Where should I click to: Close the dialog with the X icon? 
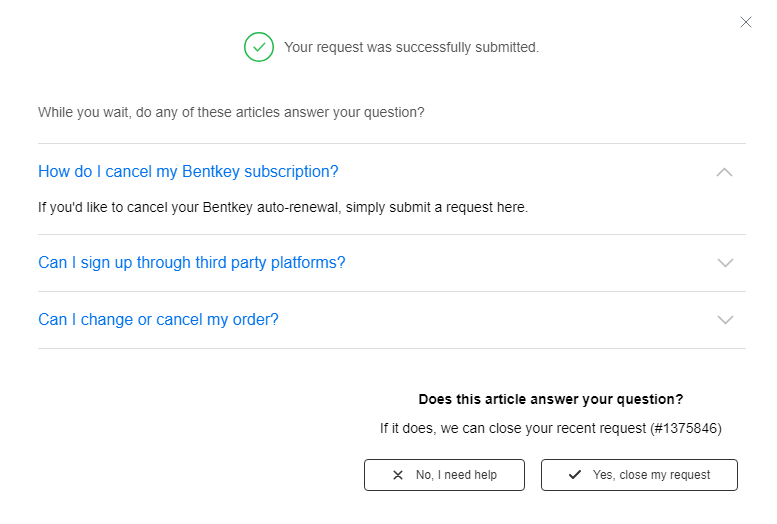(x=746, y=22)
